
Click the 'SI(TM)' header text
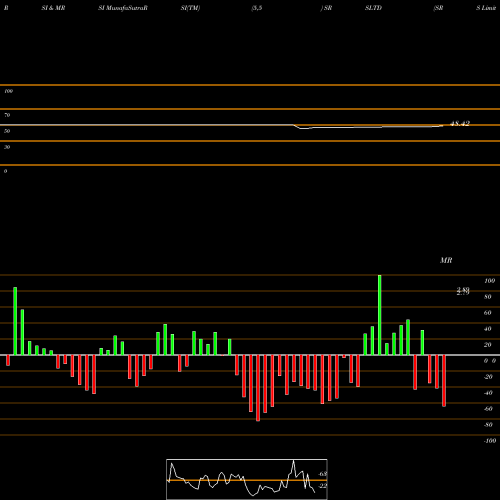tap(190, 8)
